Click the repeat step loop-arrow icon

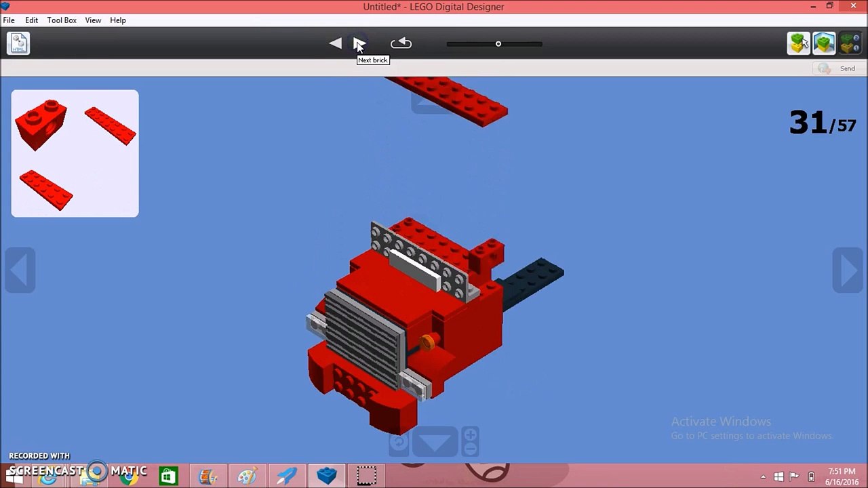tap(401, 43)
